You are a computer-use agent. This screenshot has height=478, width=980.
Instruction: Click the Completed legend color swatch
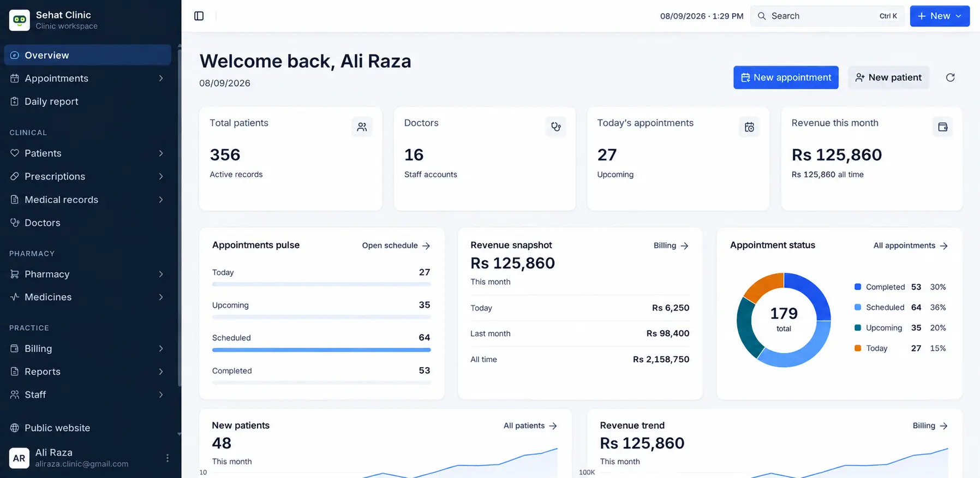[x=858, y=287]
